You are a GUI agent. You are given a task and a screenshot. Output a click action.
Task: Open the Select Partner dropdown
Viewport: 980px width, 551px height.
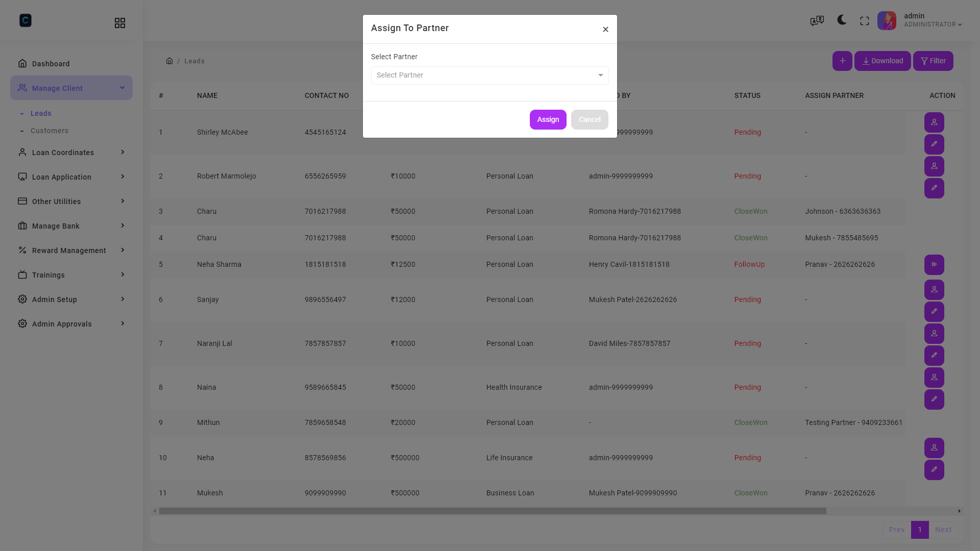coord(489,75)
